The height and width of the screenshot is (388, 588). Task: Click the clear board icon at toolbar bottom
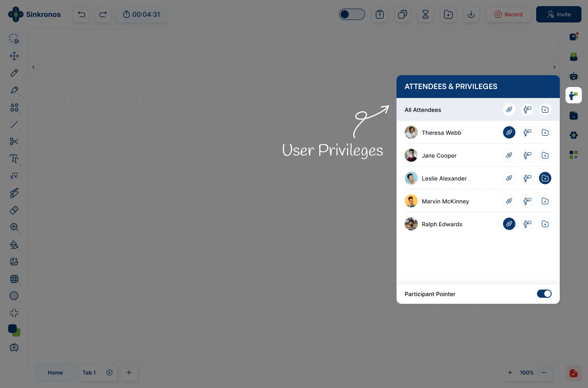(x=14, y=348)
